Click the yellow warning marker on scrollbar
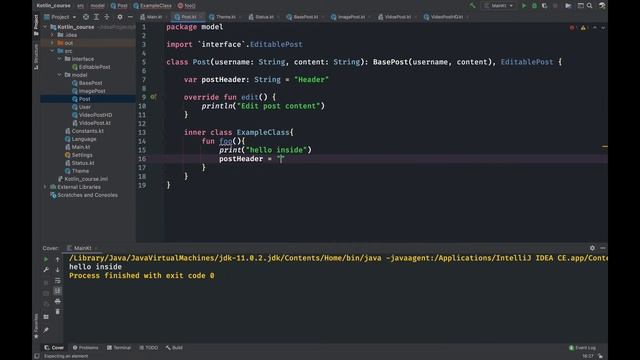Screen dimensions: 640x360 604,146
